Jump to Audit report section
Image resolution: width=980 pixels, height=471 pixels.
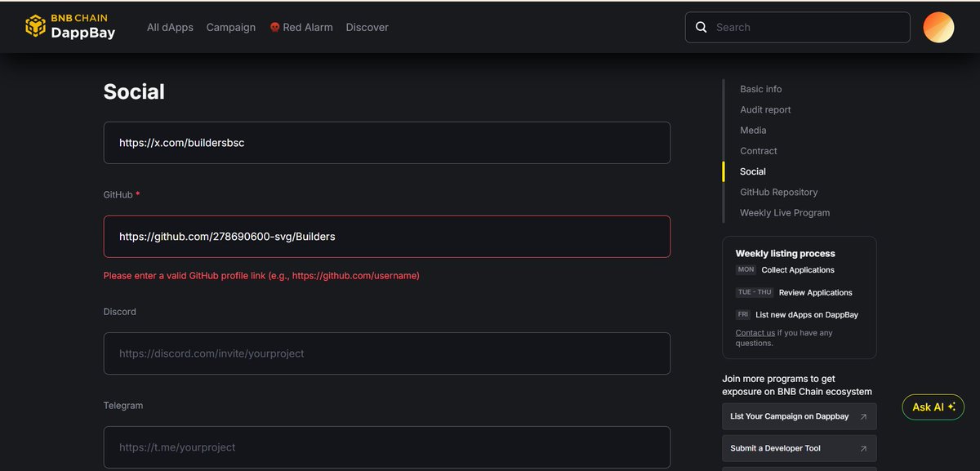(765, 109)
